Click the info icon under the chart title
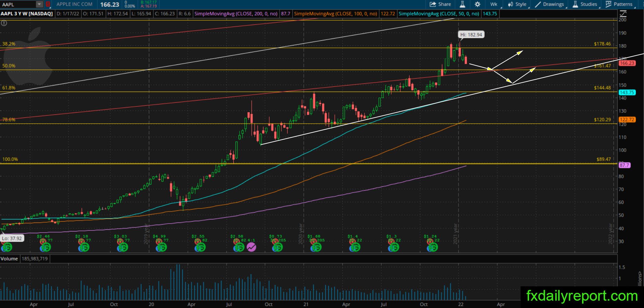The image size is (644, 308). pyautogui.click(x=4, y=23)
